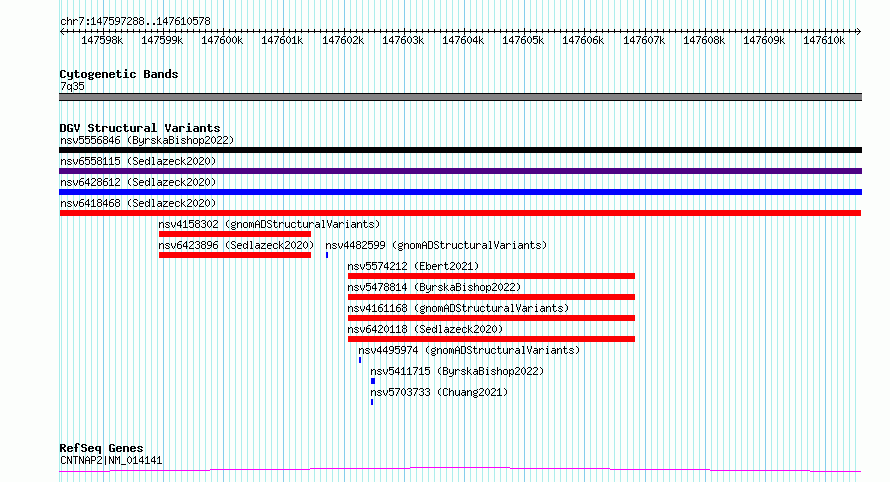Open the nsv6558115 (Sedlazeck2020) label
Screen dimensions: 890x482
click(x=138, y=161)
